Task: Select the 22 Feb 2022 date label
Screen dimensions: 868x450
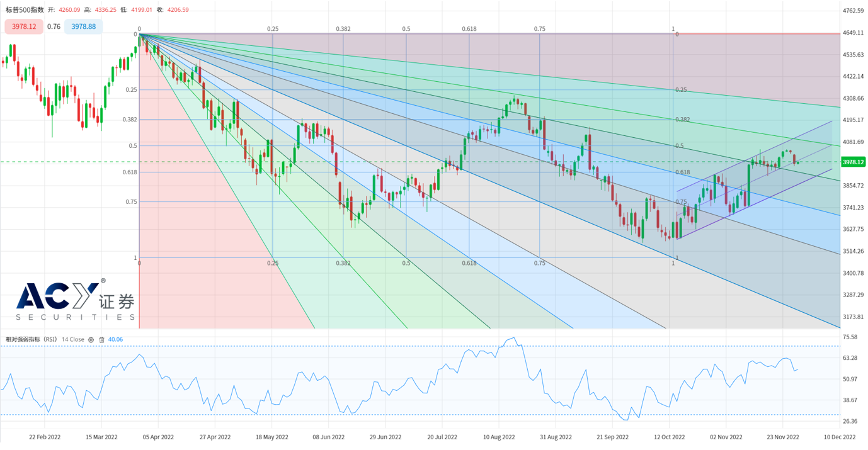Action: coord(45,437)
